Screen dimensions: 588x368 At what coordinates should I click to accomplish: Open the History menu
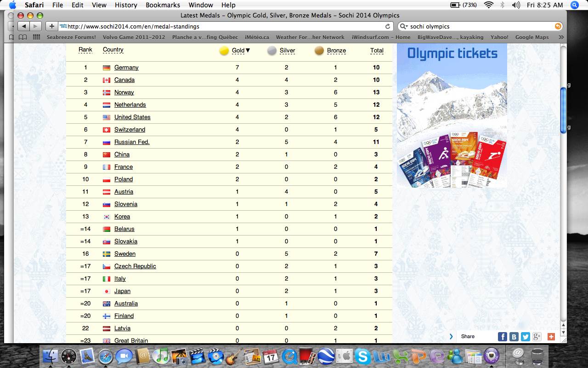coord(126,5)
